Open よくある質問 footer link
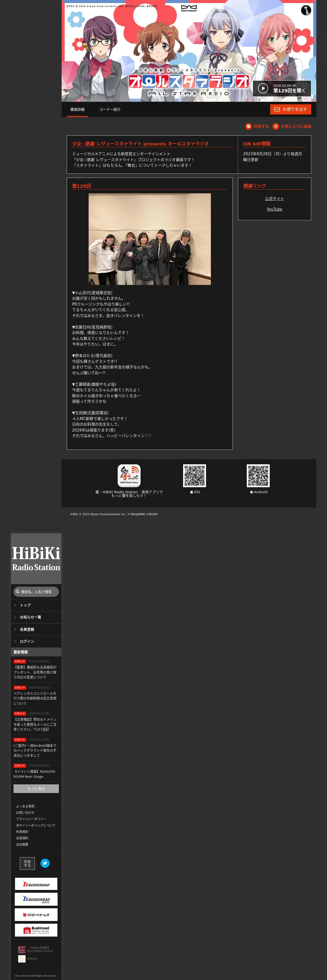This screenshot has height=980, width=327. click(25, 806)
